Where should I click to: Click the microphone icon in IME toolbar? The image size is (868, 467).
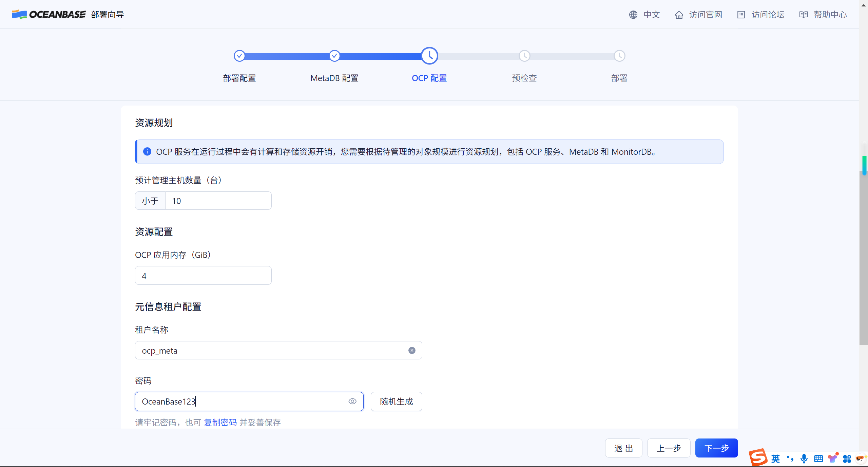[804, 459]
